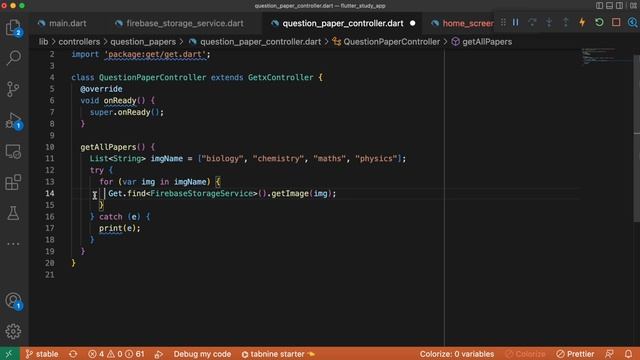The height and width of the screenshot is (360, 640).
Task: Switch to the home_screen tab
Action: (462, 23)
